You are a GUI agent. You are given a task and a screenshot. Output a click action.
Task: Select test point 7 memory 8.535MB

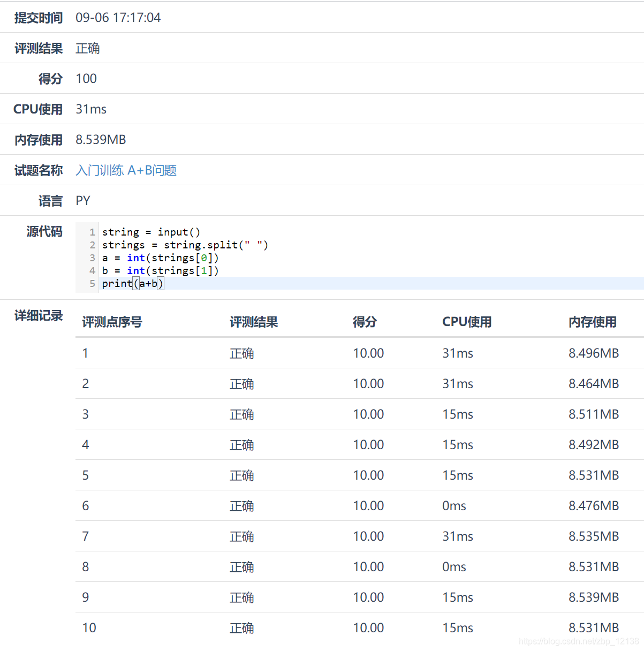594,536
